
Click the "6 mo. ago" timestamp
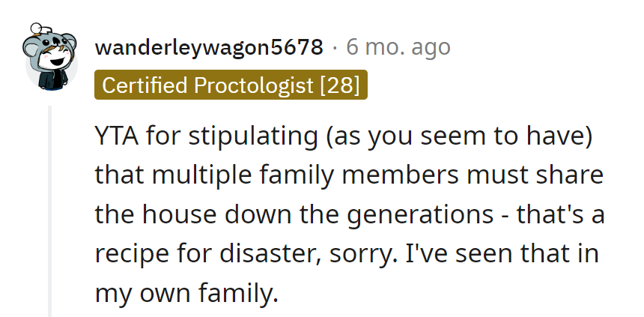[398, 48]
